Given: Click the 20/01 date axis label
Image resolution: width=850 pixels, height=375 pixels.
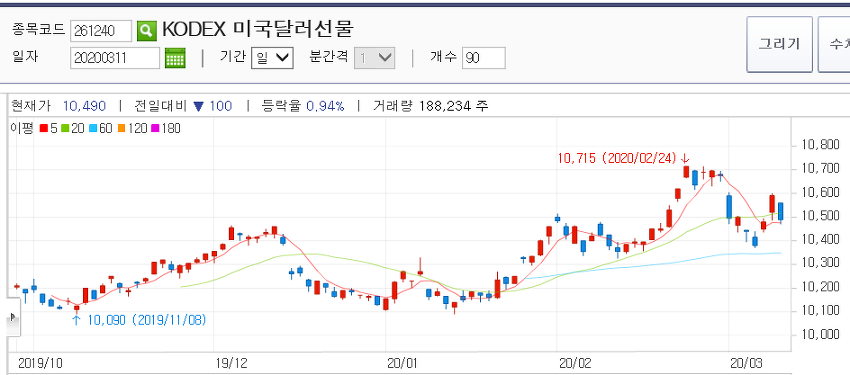Looking at the screenshot, I should [x=402, y=363].
